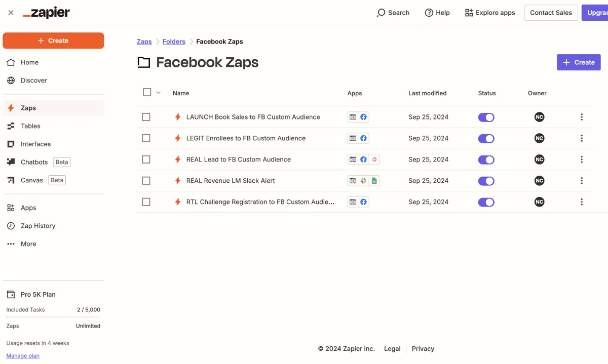Click the Search magnifier icon
This screenshot has width=608, height=364.
[x=381, y=13]
